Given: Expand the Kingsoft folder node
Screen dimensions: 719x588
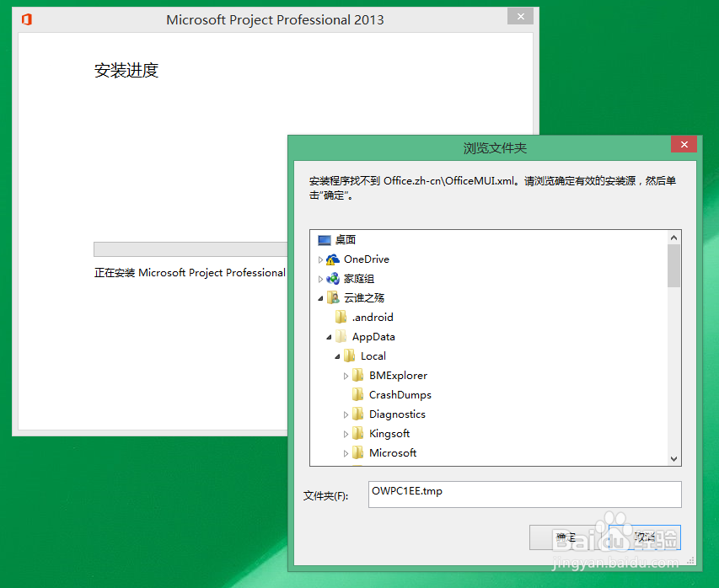Looking at the screenshot, I should click(346, 434).
